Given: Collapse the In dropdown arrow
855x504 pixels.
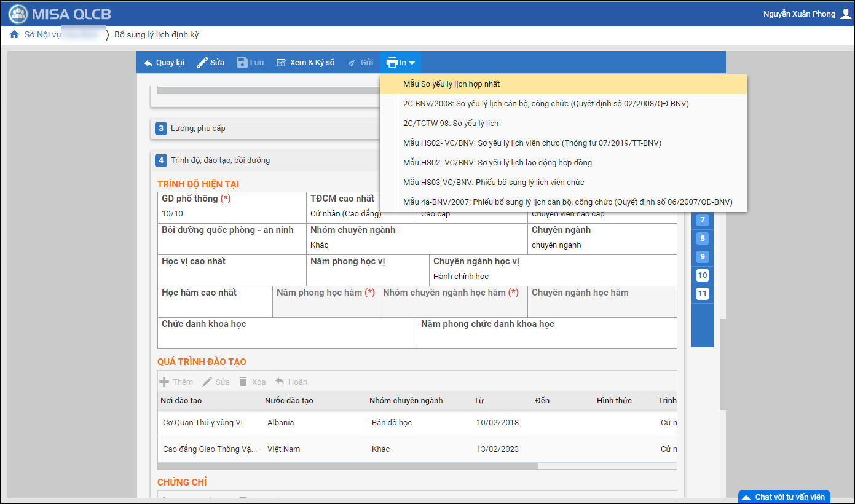Looking at the screenshot, I should click(x=412, y=63).
